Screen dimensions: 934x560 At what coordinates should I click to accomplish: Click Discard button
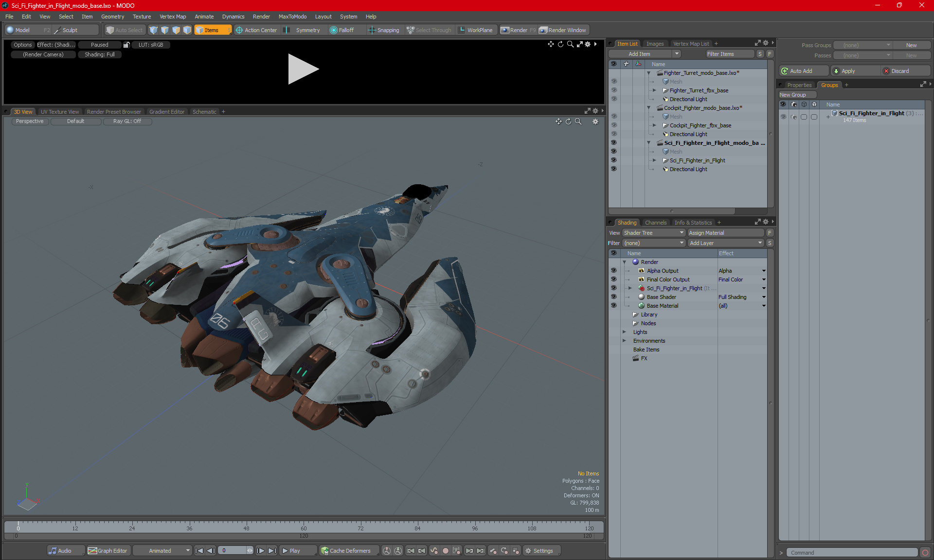tap(906, 71)
